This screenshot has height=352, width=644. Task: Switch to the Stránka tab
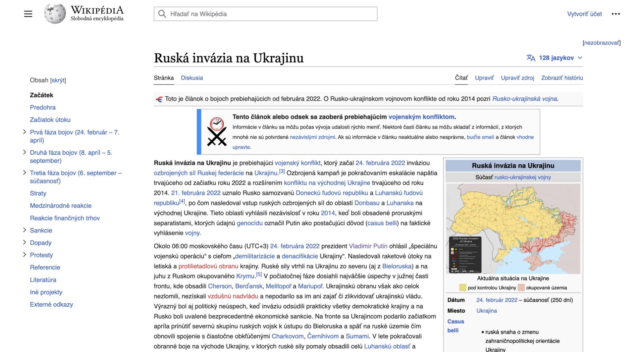coord(164,78)
